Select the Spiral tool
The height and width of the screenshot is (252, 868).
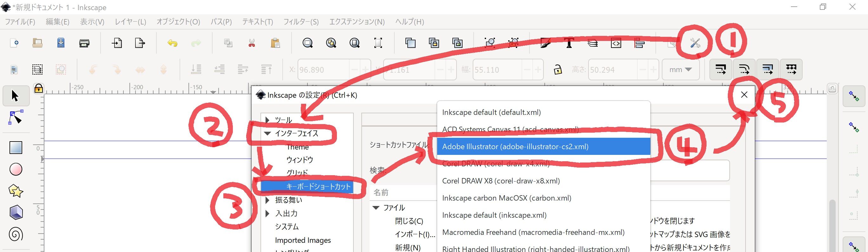tap(16, 234)
